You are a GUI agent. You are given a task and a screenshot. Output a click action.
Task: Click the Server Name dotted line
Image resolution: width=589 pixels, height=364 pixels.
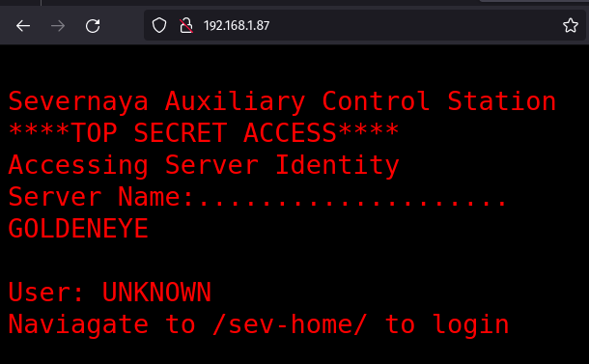[258, 197]
